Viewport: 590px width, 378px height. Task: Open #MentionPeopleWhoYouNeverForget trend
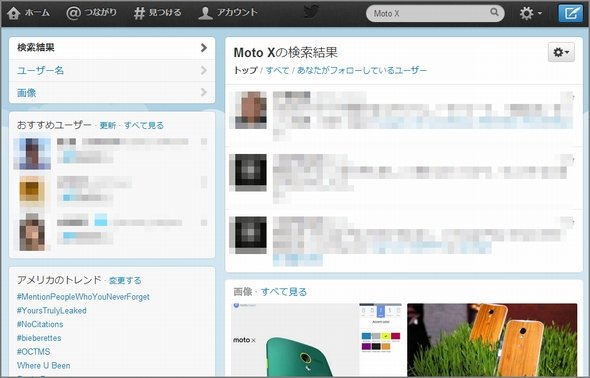tap(83, 297)
